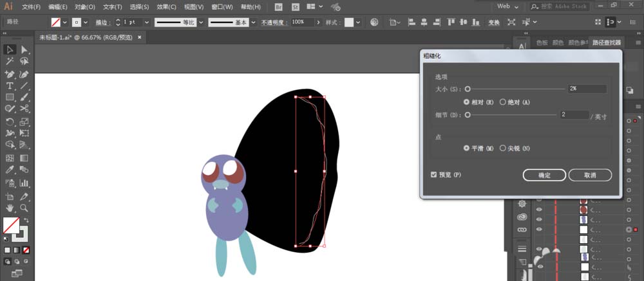Collapse the left toolbox panel arrows
This screenshot has width=644, height=281.
[x=5, y=33]
